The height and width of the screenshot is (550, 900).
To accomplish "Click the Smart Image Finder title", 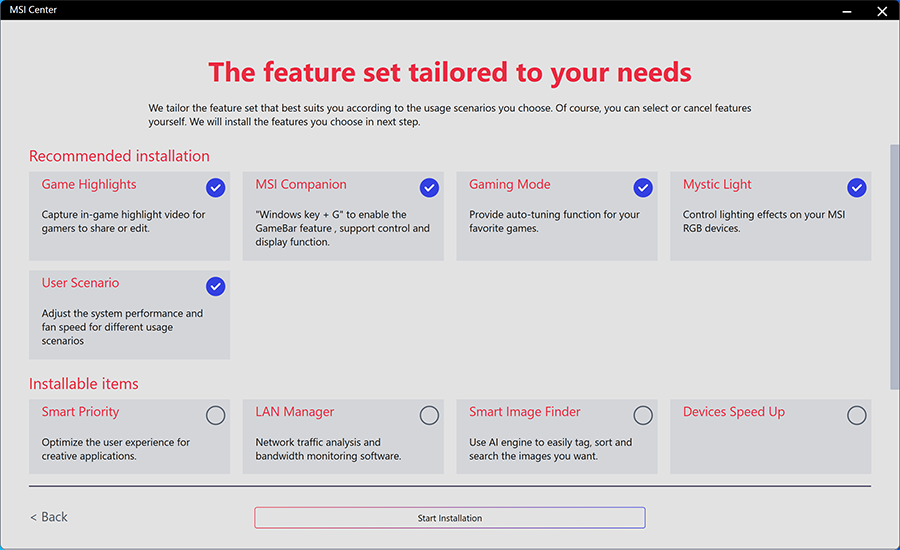I will pyautogui.click(x=525, y=412).
